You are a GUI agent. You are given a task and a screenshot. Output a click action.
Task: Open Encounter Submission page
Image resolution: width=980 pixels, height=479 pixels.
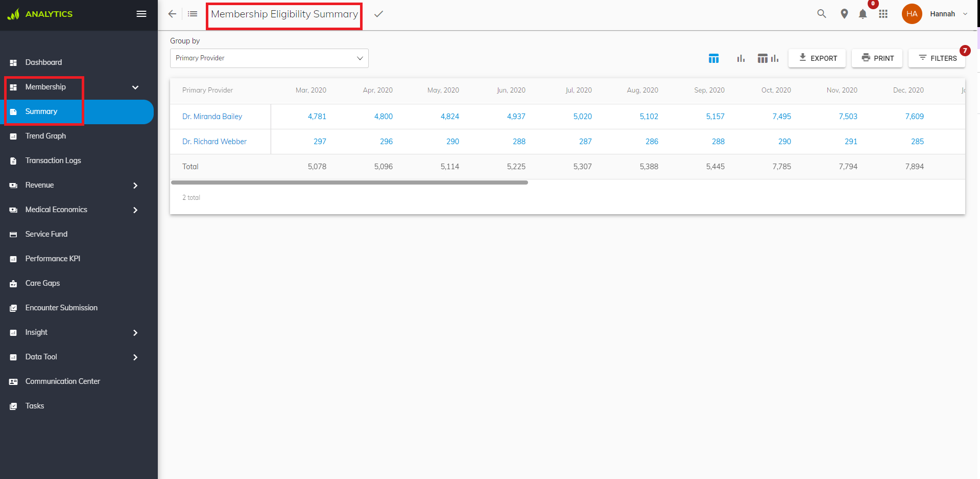61,308
